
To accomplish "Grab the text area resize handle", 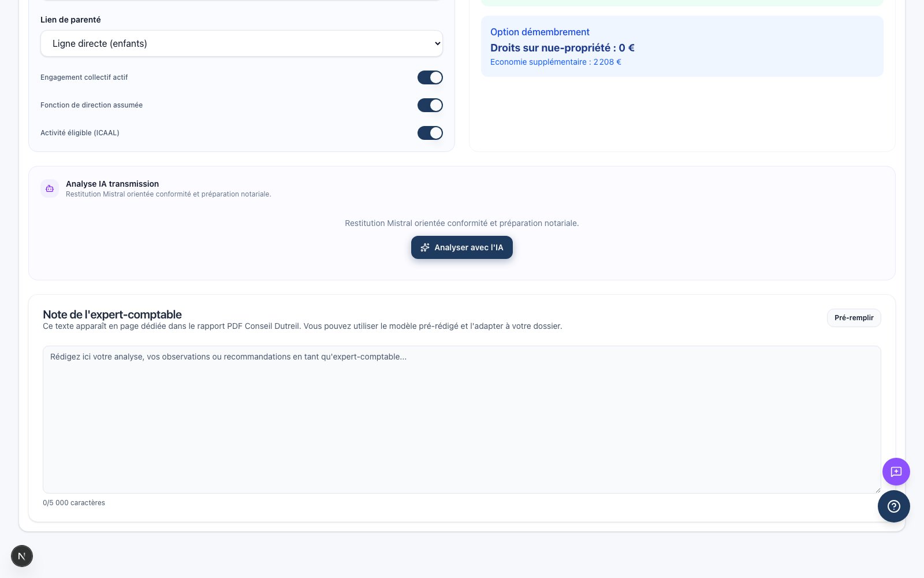I will [x=877, y=490].
